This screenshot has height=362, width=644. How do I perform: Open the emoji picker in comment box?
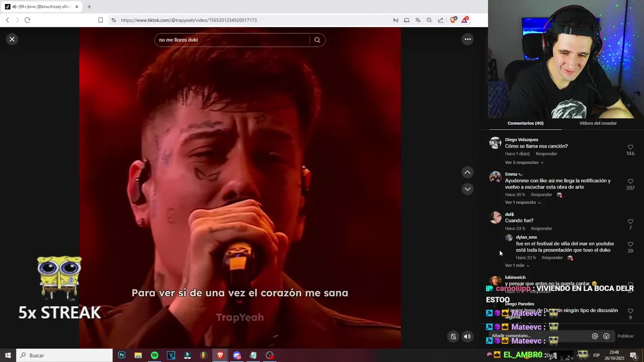click(x=606, y=336)
